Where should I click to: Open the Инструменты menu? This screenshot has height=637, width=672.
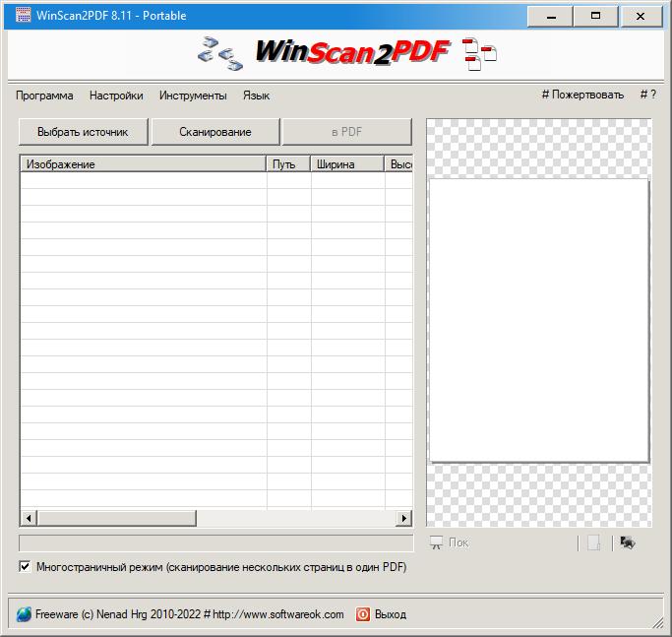[x=193, y=96]
